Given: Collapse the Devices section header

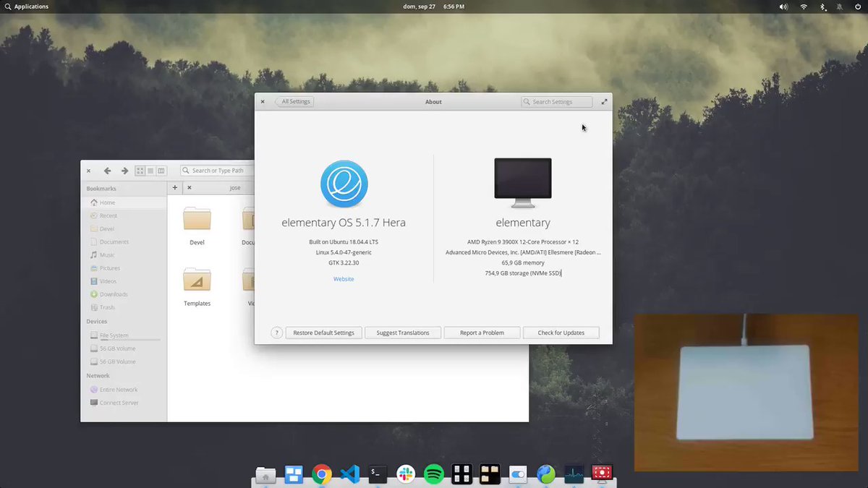Looking at the screenshot, I should click(x=97, y=321).
